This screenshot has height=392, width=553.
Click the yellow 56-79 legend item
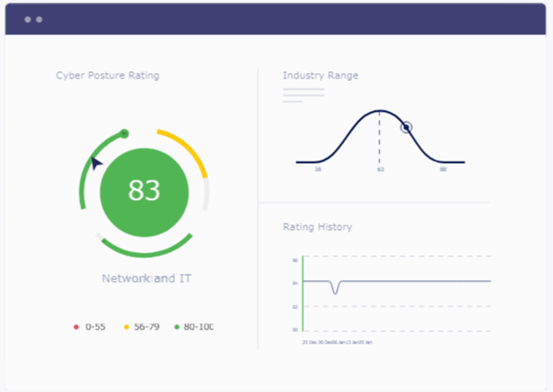[142, 327]
